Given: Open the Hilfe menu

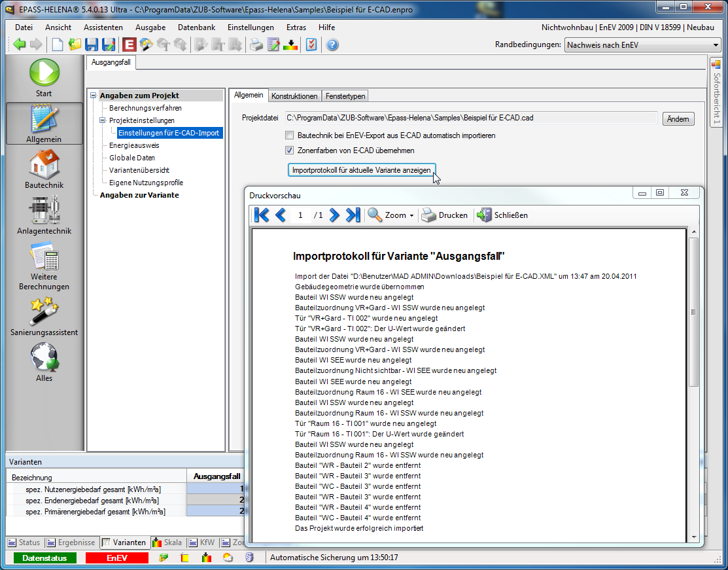Looking at the screenshot, I should (326, 27).
